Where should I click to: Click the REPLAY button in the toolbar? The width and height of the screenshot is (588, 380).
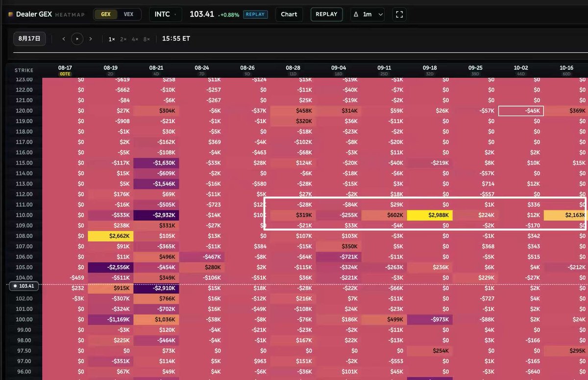[x=326, y=14]
